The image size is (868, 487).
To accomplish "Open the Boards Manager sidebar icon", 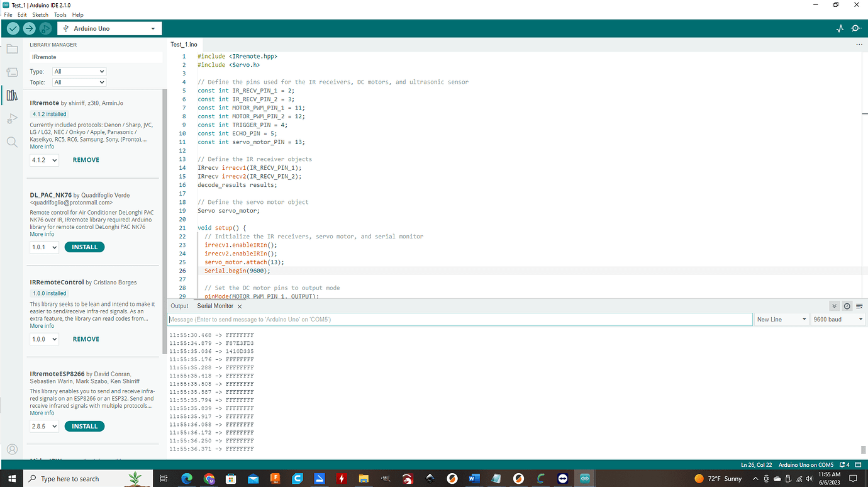I will 12,71.
